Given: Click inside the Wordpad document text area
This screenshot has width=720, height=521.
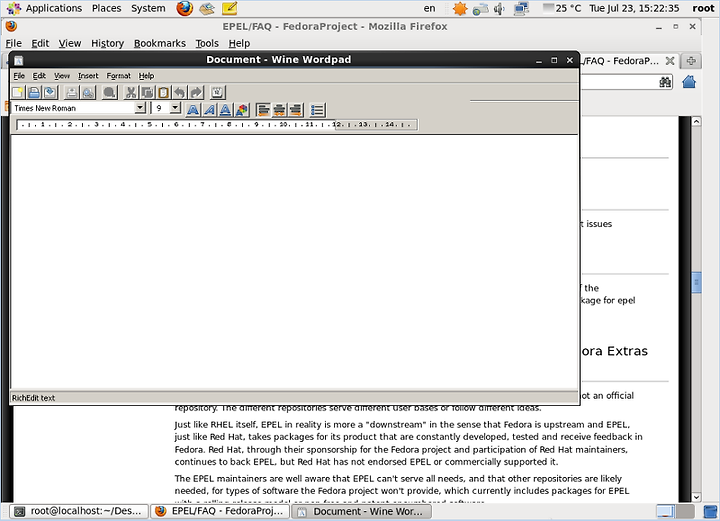Looking at the screenshot, I should pyautogui.click(x=294, y=262).
